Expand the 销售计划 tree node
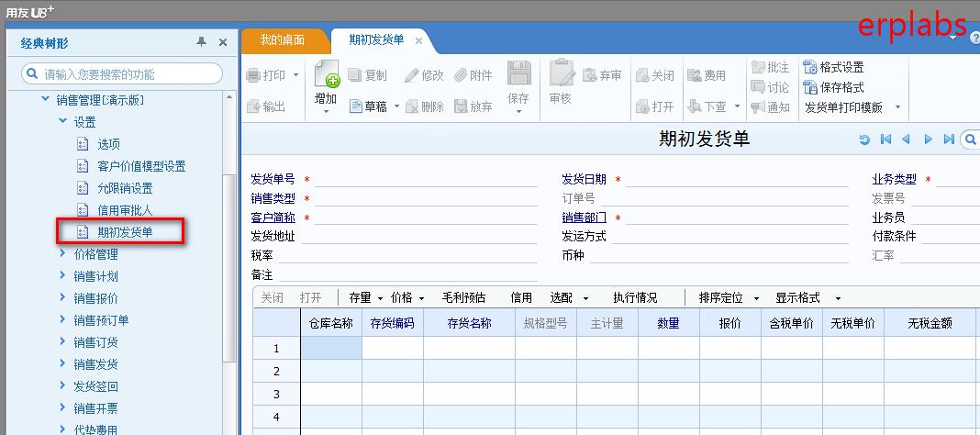 coord(62,275)
